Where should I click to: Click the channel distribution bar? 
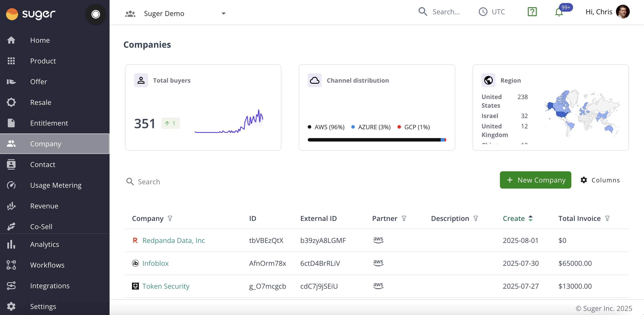coord(377,140)
